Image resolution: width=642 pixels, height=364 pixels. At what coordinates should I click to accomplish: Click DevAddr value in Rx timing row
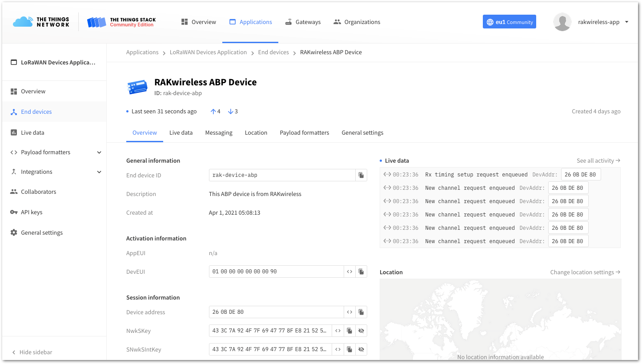pos(581,175)
